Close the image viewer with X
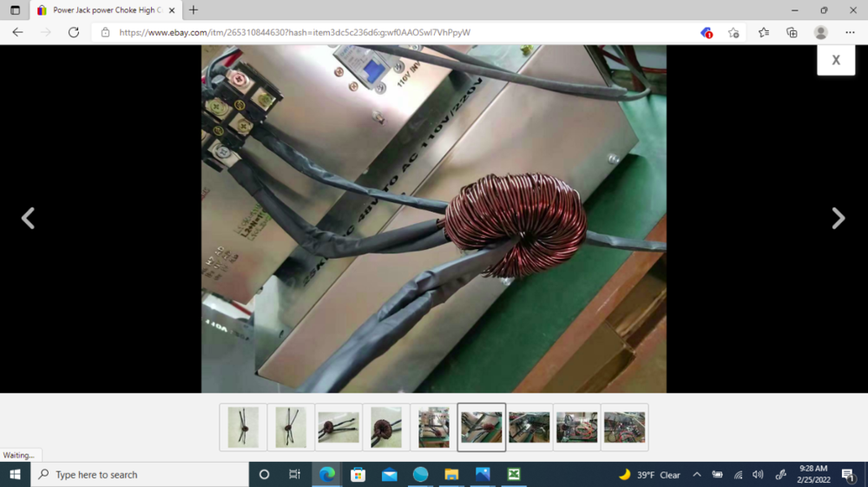 [836, 60]
